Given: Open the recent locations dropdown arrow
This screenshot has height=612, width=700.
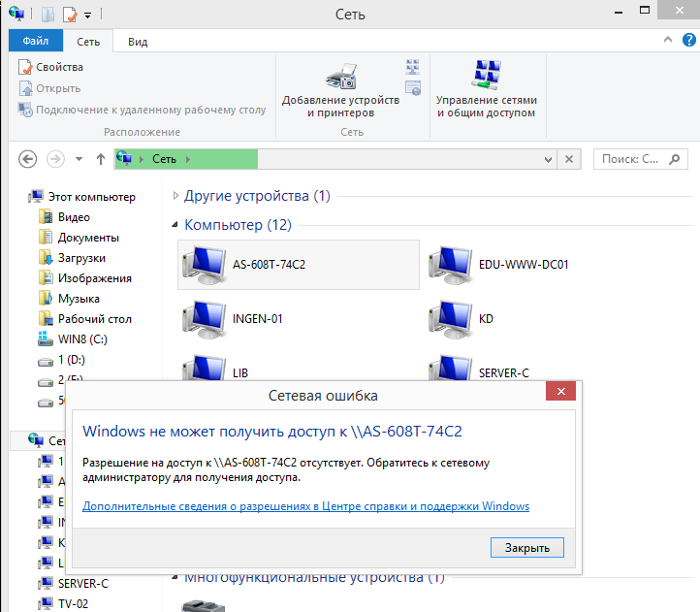Looking at the screenshot, I should 80,159.
